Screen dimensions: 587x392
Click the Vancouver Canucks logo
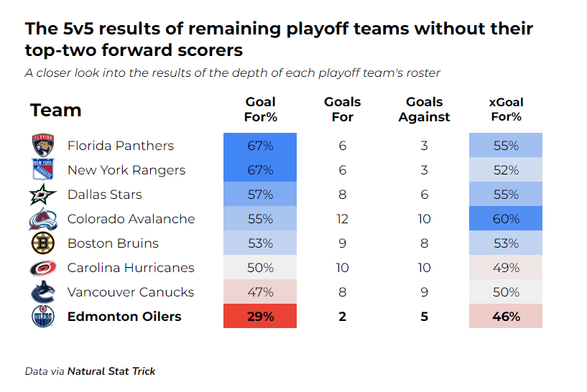pyautogui.click(x=42, y=292)
